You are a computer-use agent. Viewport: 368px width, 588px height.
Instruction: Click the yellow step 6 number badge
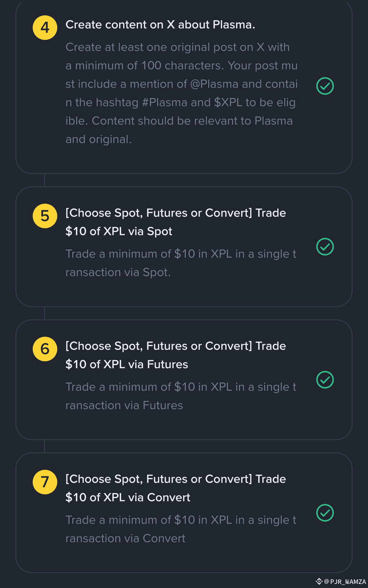pyautogui.click(x=45, y=349)
